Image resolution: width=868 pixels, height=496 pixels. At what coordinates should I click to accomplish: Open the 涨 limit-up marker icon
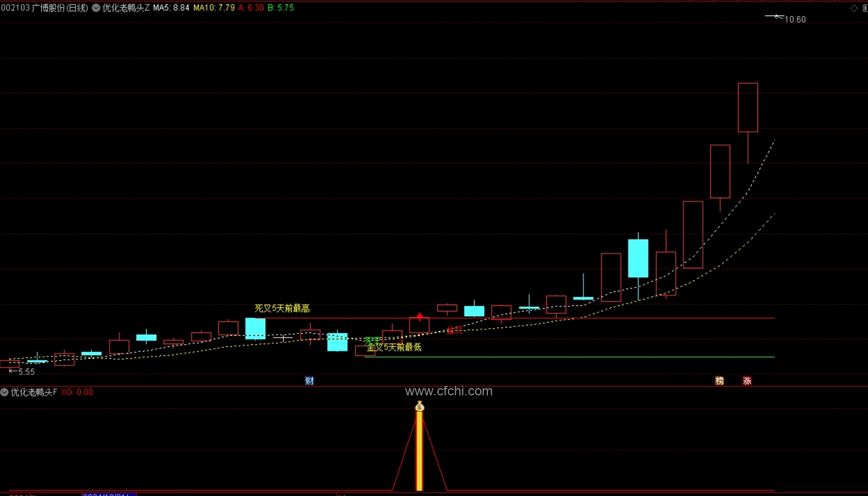click(x=747, y=381)
